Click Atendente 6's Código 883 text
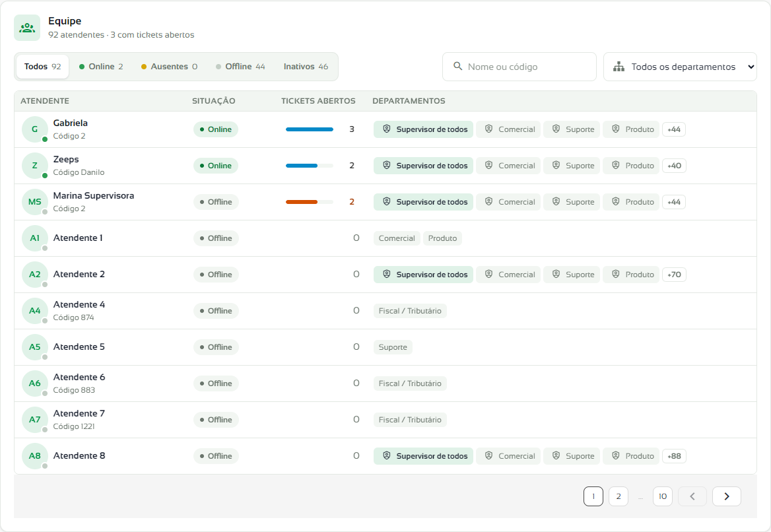The width and height of the screenshot is (771, 532). tap(74, 390)
